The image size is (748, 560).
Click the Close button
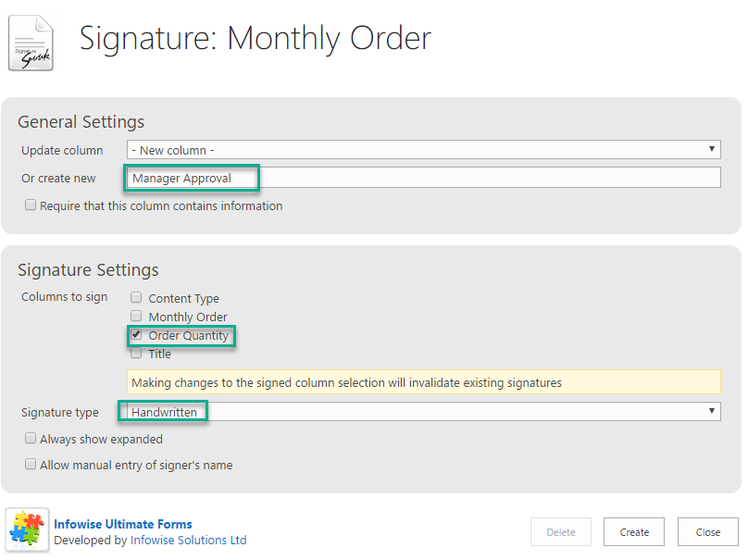point(708,532)
